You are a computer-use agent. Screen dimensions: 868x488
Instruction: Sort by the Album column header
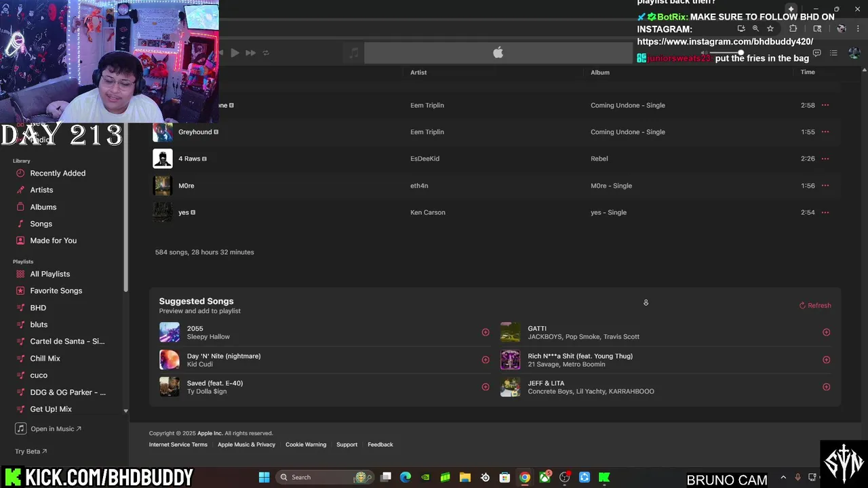coord(600,73)
